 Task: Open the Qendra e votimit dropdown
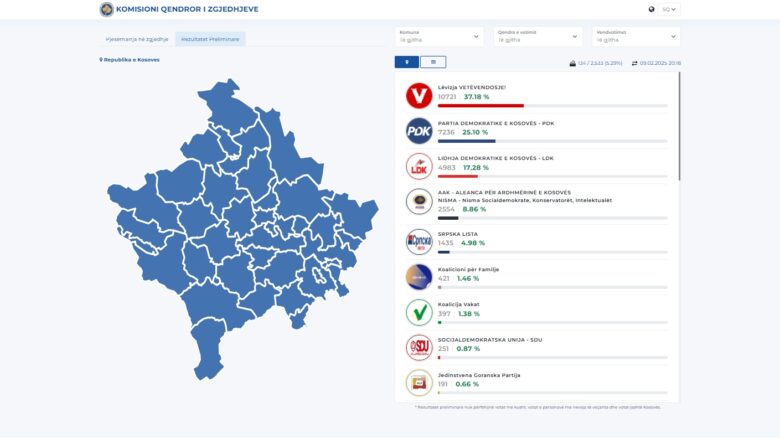click(538, 36)
